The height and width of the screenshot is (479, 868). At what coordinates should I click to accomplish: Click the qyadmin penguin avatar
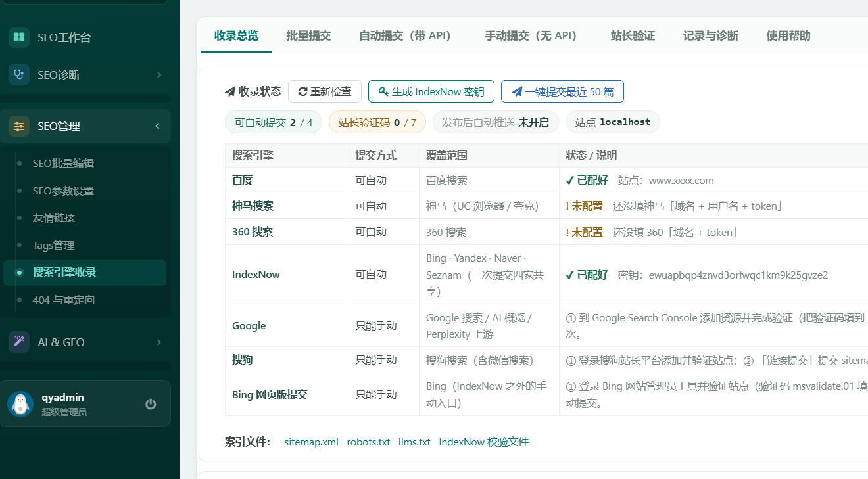tap(20, 404)
